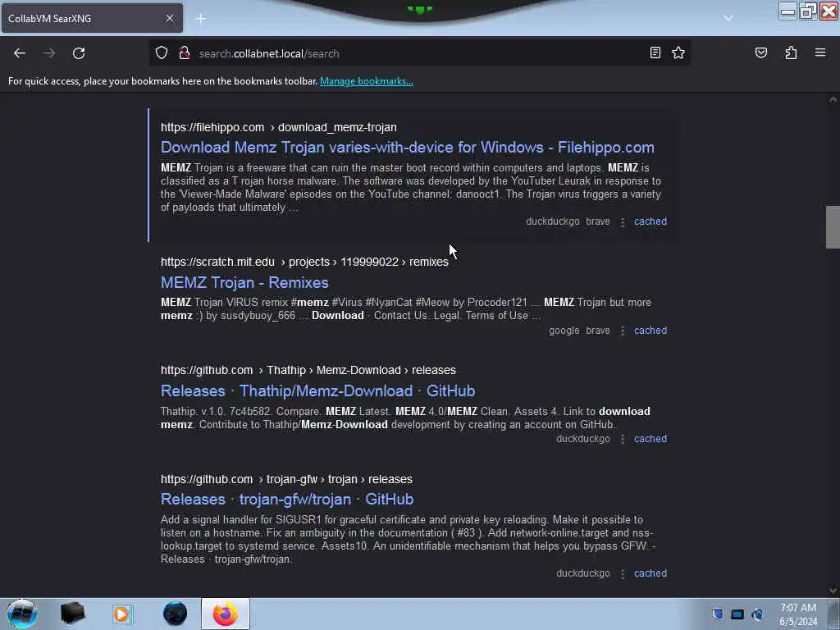The image size is (840, 630).
Task: Open the tracking protection shield icon
Action: tap(162, 53)
